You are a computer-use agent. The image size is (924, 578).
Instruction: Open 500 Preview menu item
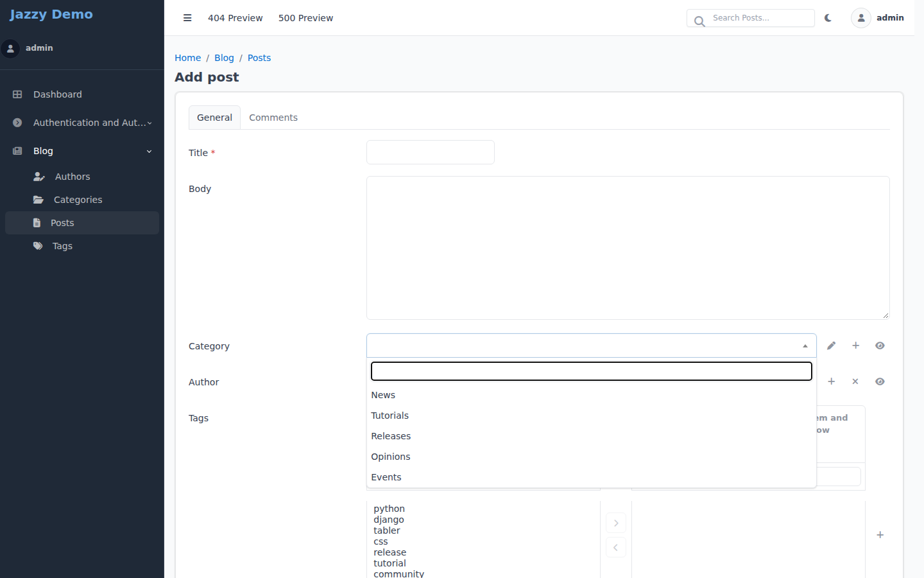[305, 18]
